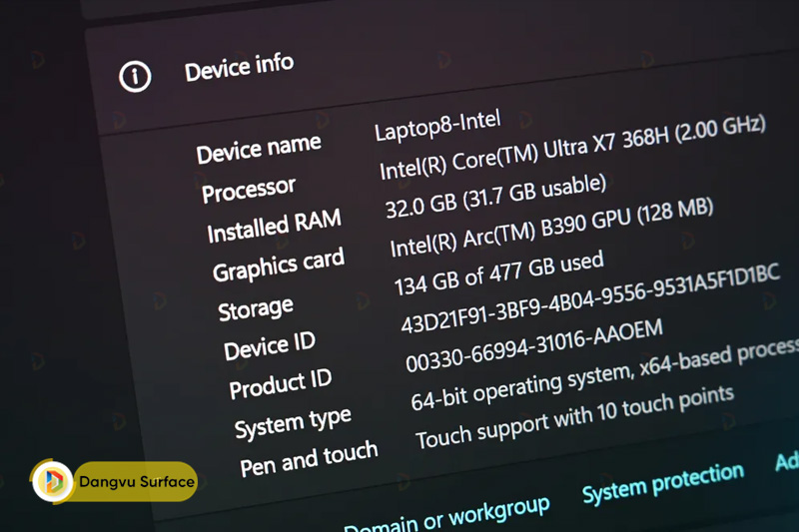This screenshot has height=532, width=799.
Task: Click the System type label
Action: pos(293,423)
